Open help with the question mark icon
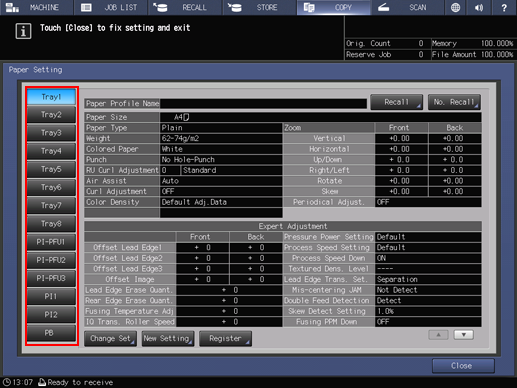 tap(504, 7)
